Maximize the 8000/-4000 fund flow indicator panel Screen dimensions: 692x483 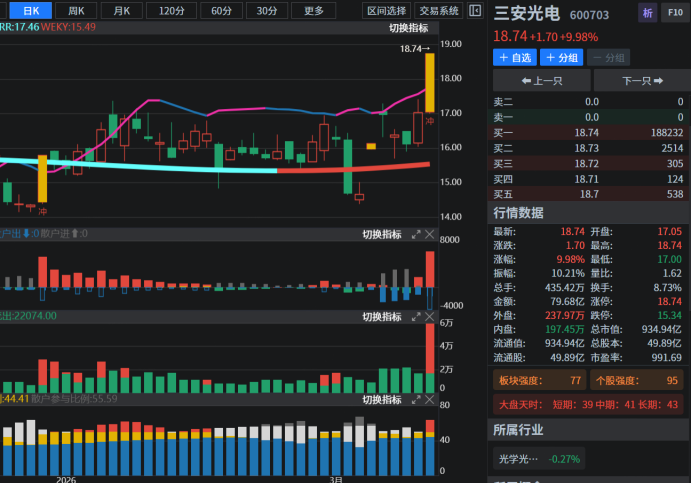416,234
